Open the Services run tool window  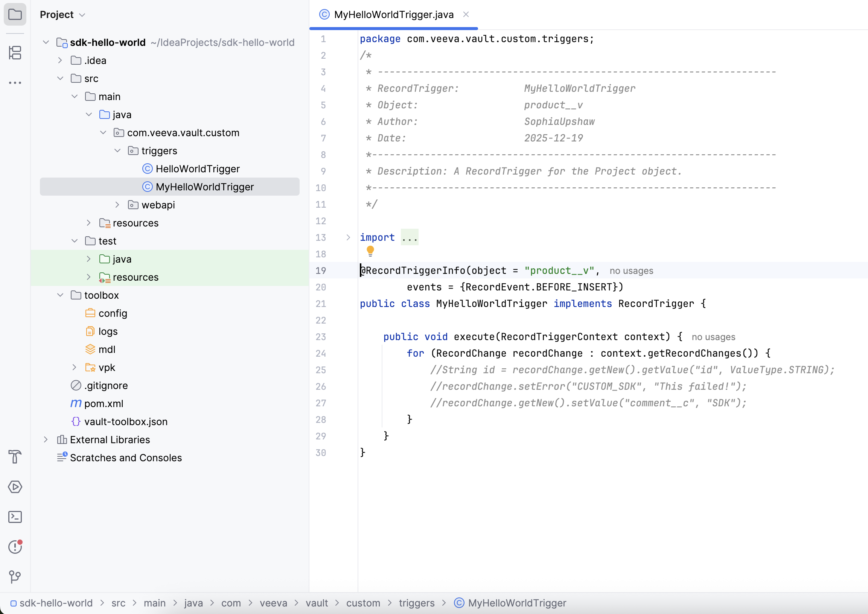[x=15, y=487]
